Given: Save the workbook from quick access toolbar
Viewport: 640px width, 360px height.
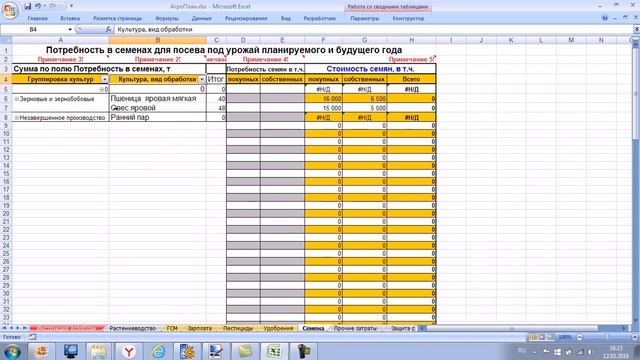Looking at the screenshot, I should [x=27, y=6].
